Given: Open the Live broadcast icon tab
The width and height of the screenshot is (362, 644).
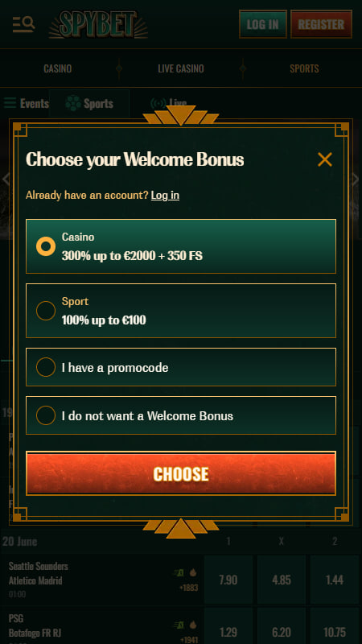Looking at the screenshot, I should 158,103.
